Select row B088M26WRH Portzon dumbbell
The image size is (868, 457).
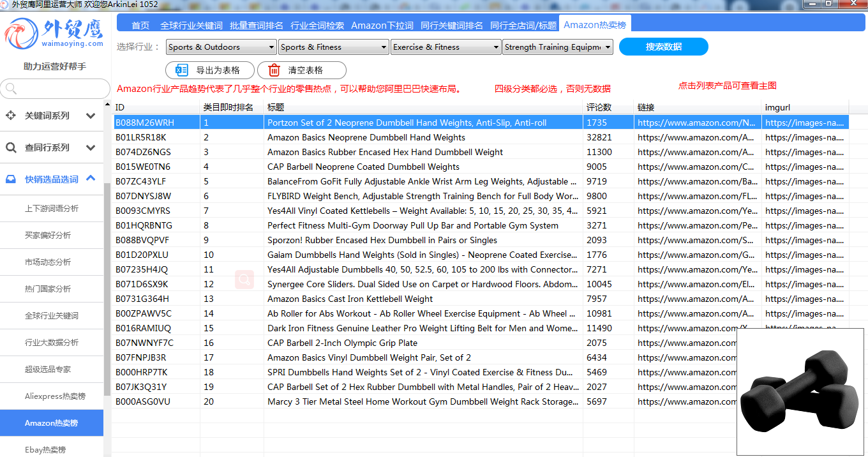pyautogui.click(x=481, y=123)
